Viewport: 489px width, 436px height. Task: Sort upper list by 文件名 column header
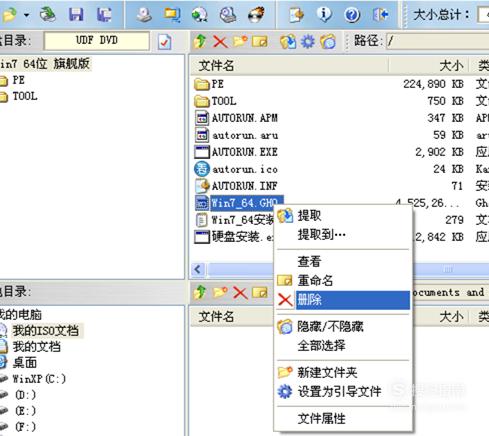tap(289, 66)
